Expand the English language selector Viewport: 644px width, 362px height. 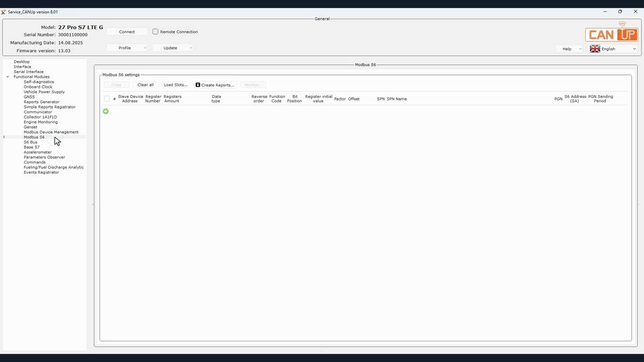coord(613,49)
